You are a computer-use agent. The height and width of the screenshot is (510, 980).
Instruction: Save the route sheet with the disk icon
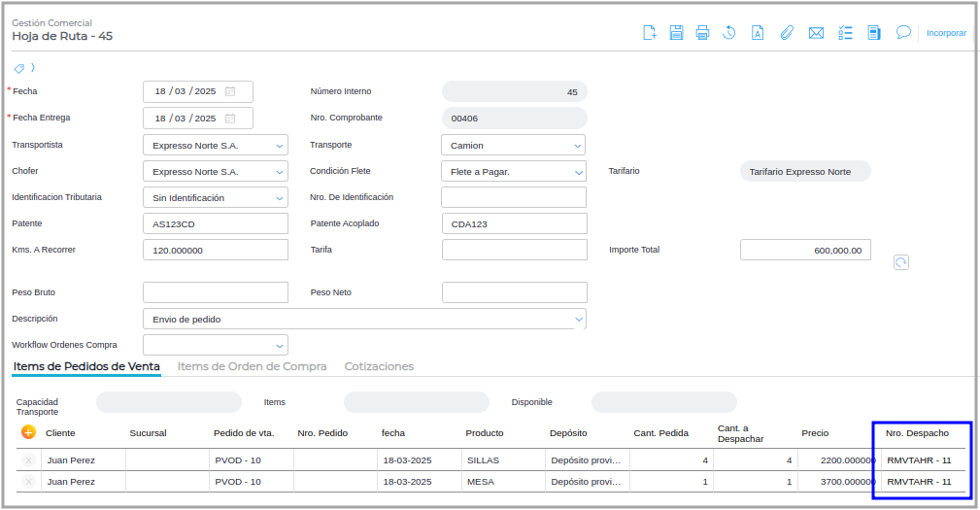pyautogui.click(x=676, y=33)
